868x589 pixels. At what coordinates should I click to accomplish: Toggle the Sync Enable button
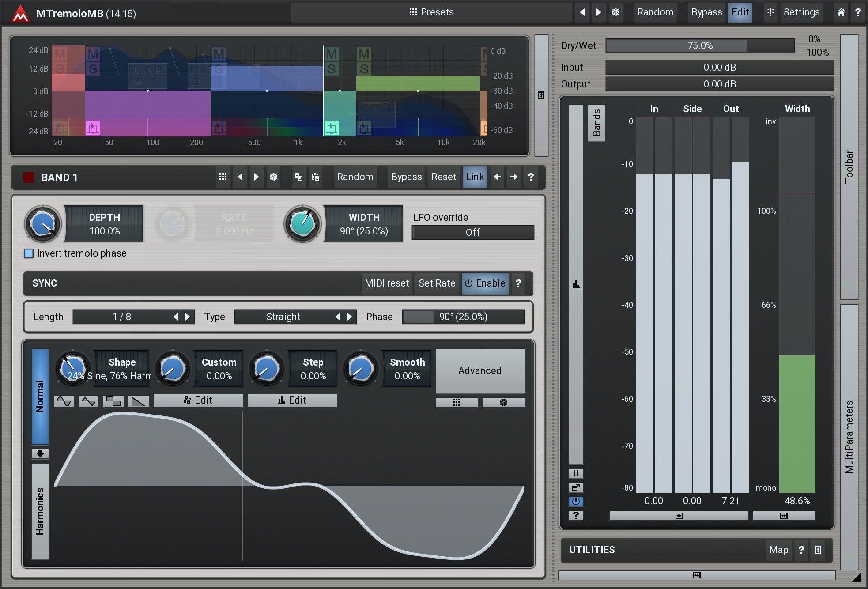485,283
